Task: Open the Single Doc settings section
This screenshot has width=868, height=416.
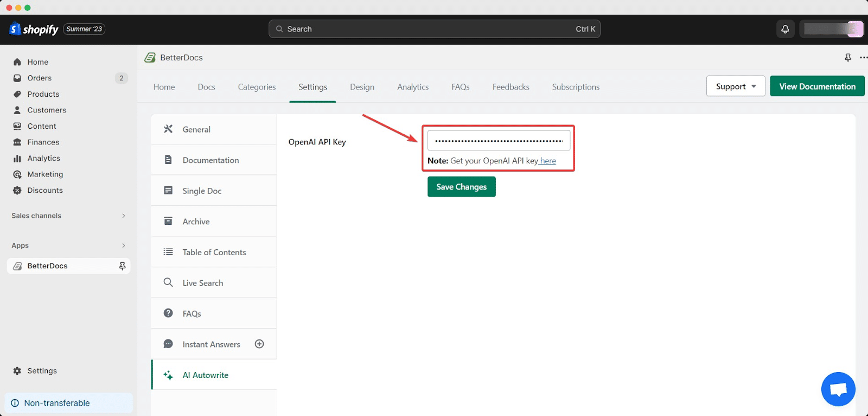Action: 214,191
